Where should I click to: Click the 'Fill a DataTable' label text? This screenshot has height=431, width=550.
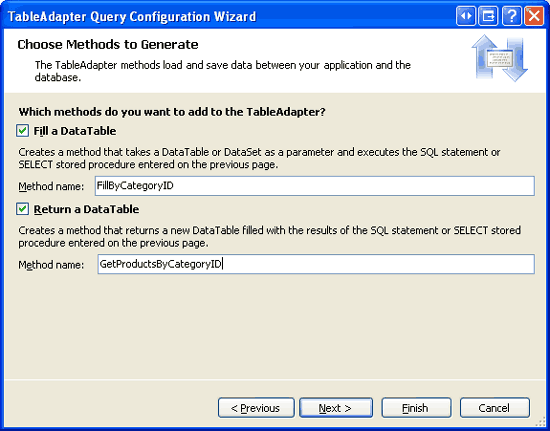[x=75, y=131]
